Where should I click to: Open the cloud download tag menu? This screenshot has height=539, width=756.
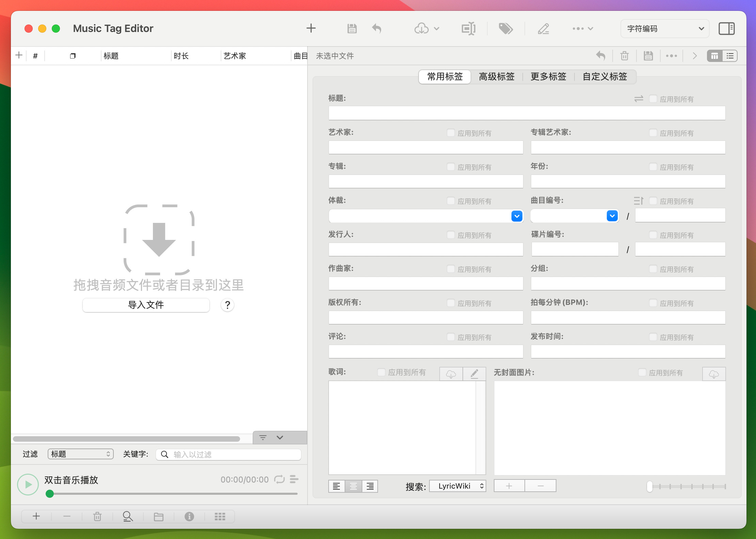[427, 29]
